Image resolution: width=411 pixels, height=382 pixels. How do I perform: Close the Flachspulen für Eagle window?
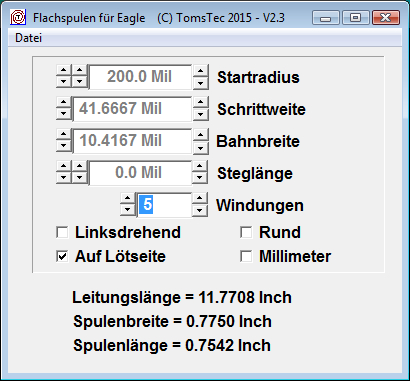click(x=386, y=18)
